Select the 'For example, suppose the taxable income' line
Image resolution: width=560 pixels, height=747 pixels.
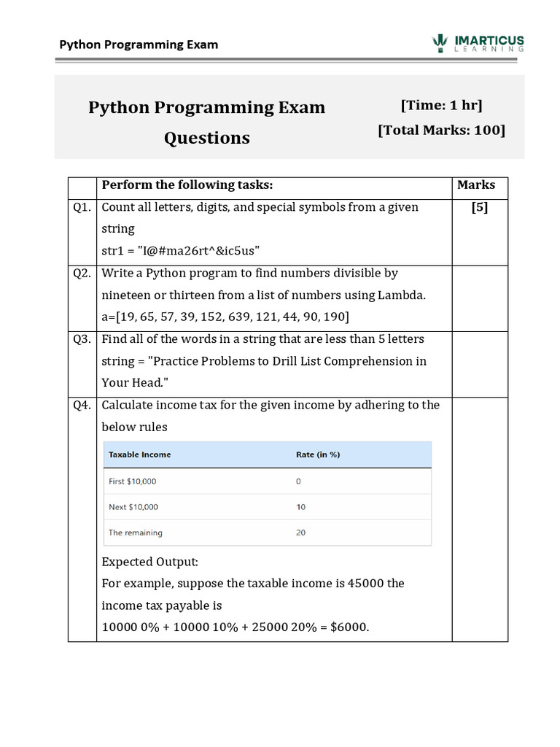click(x=253, y=584)
